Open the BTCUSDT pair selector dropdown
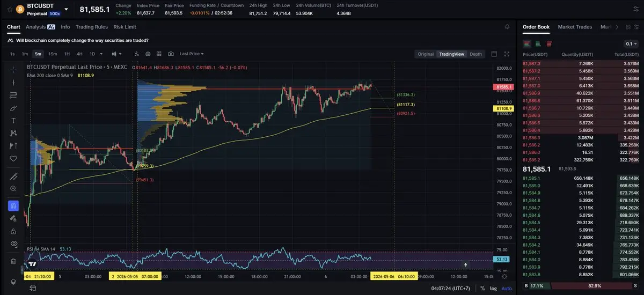The image size is (644, 295). point(66,9)
